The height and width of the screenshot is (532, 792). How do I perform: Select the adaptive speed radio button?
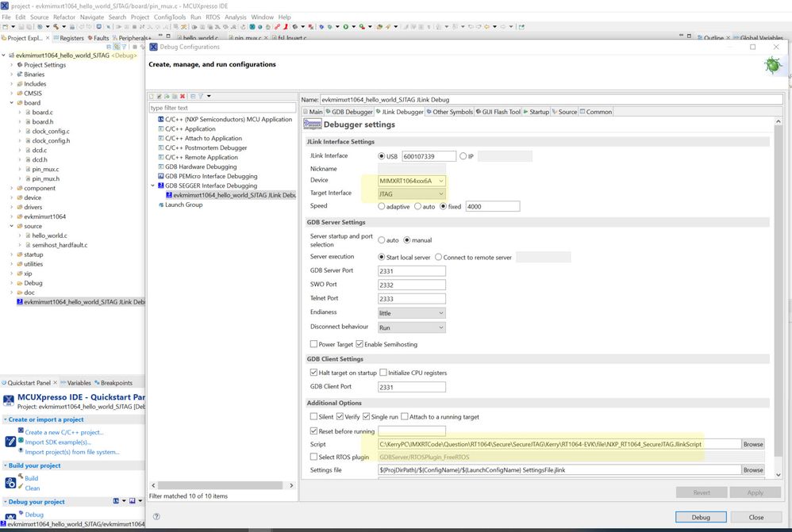(382, 206)
